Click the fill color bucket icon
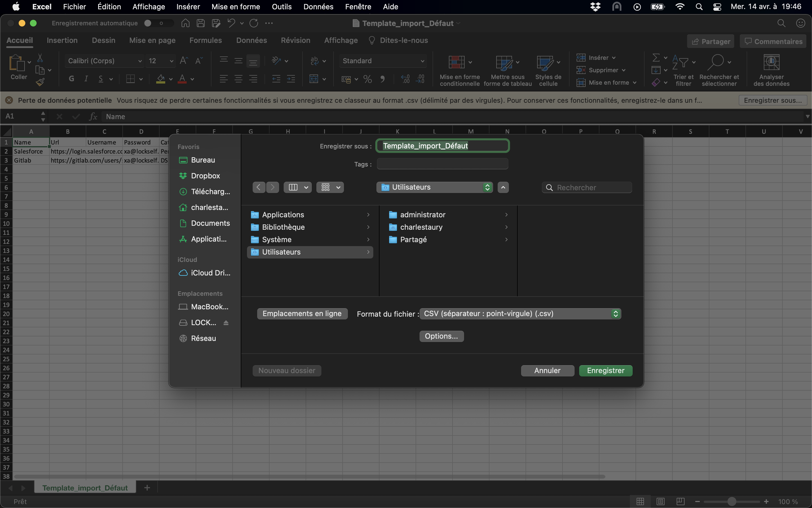The width and height of the screenshot is (812, 508). tap(161, 79)
